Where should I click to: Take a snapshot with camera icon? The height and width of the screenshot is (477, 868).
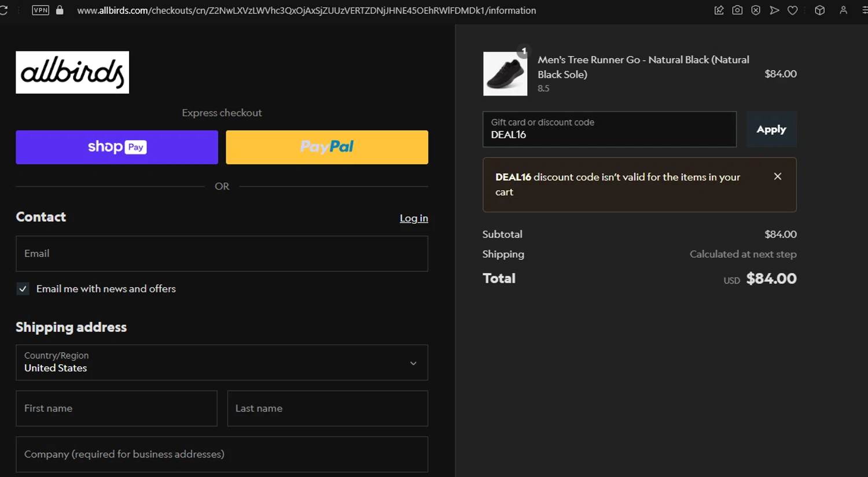737,10
